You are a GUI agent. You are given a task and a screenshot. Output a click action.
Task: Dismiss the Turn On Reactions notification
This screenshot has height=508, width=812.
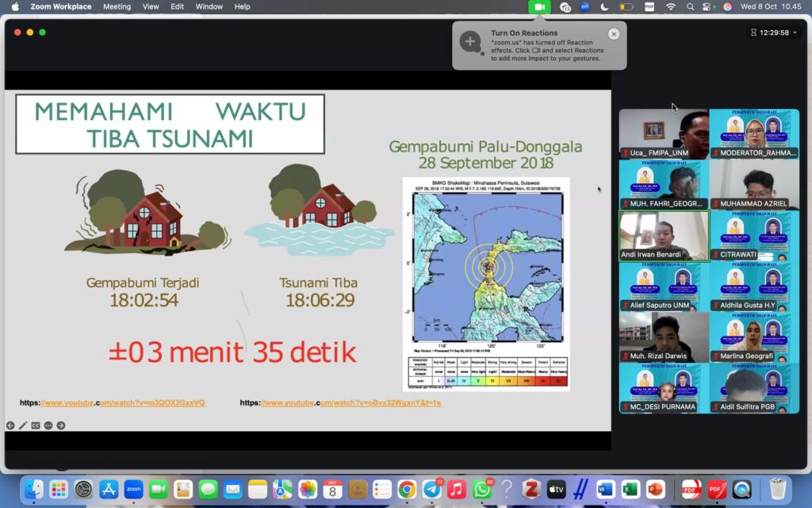coord(614,34)
